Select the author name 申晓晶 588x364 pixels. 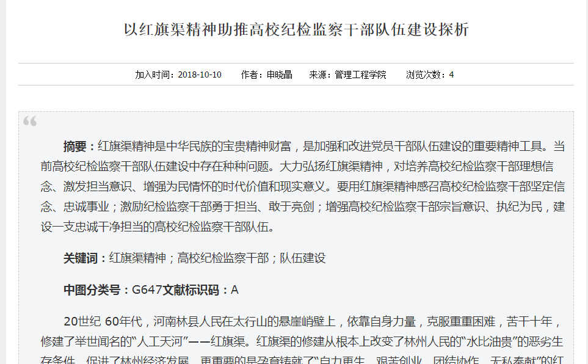coord(280,75)
